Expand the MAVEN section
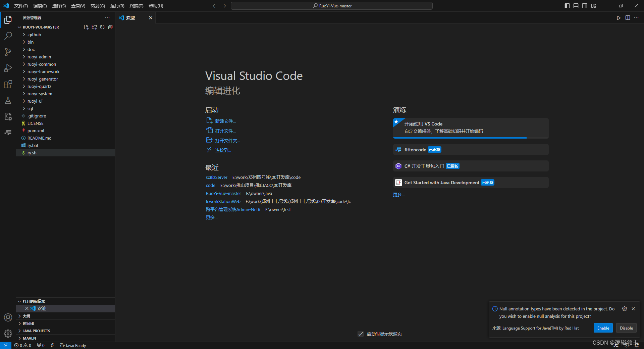 tap(66, 338)
